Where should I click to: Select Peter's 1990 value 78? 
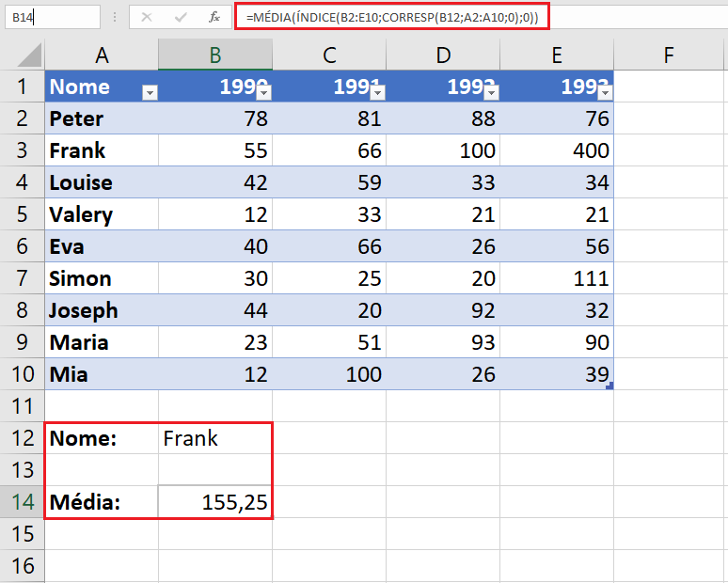click(x=215, y=118)
